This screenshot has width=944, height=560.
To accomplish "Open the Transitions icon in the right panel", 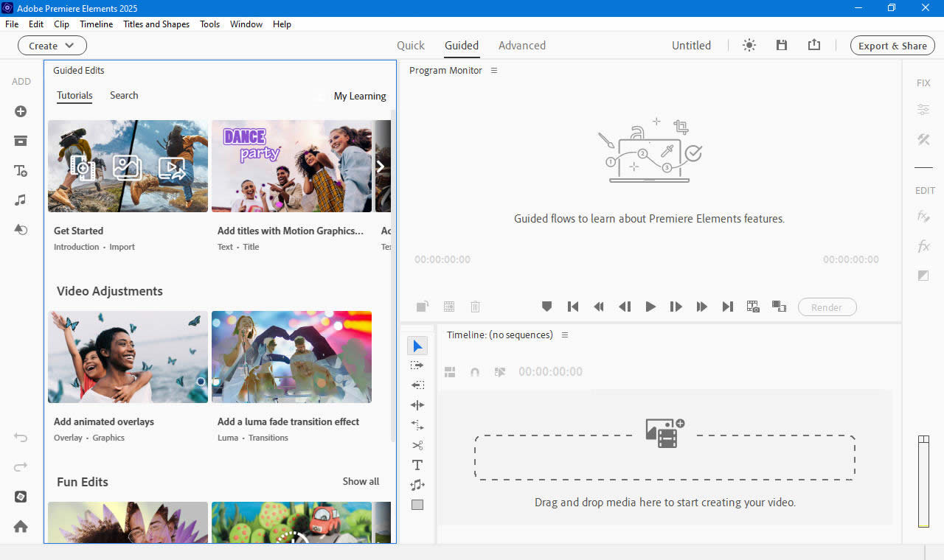I will coord(923,276).
